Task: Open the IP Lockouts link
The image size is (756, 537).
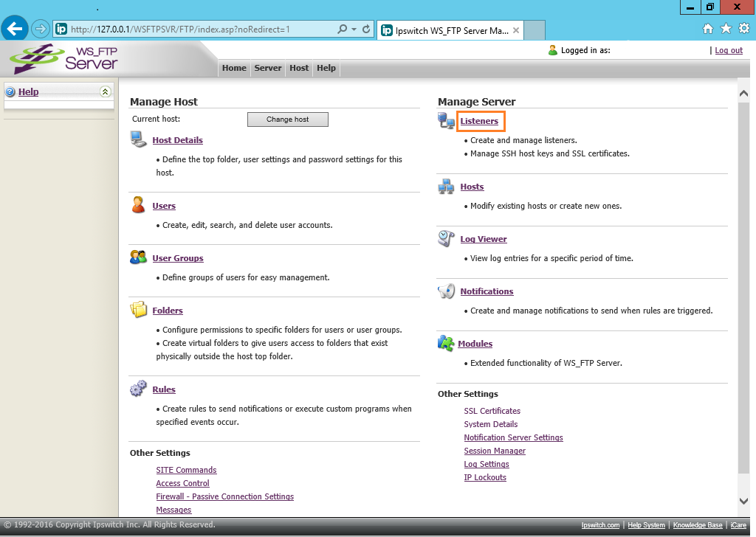Action: (485, 477)
